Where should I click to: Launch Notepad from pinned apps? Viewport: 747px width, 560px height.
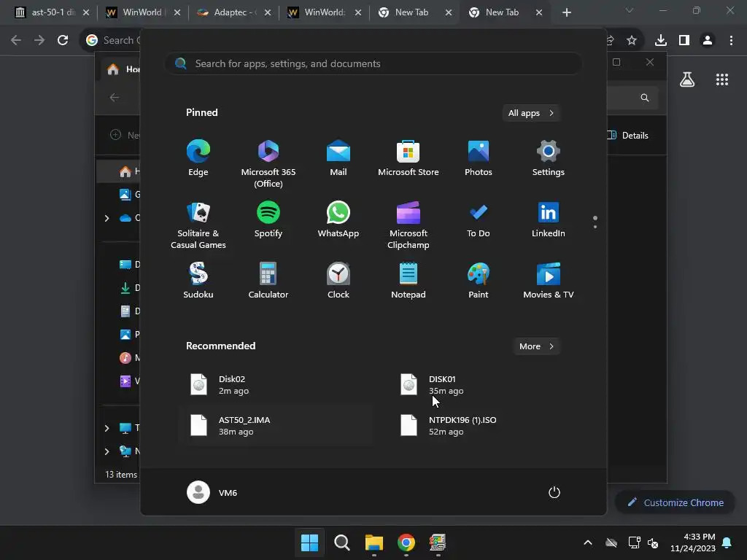point(409,281)
